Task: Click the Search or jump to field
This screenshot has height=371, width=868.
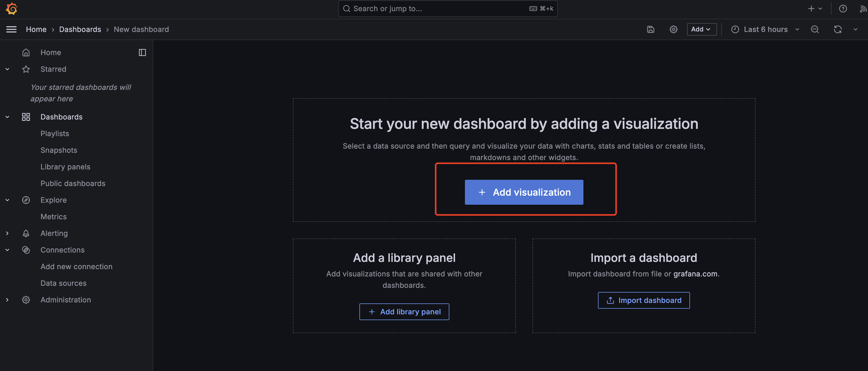Action: (x=438, y=9)
